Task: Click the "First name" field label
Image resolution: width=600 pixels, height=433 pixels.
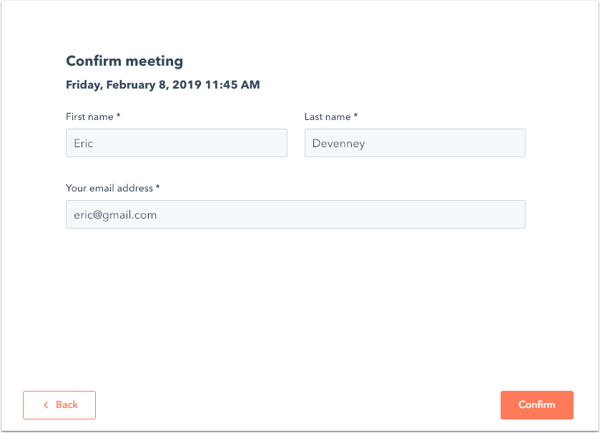Action: [90, 117]
